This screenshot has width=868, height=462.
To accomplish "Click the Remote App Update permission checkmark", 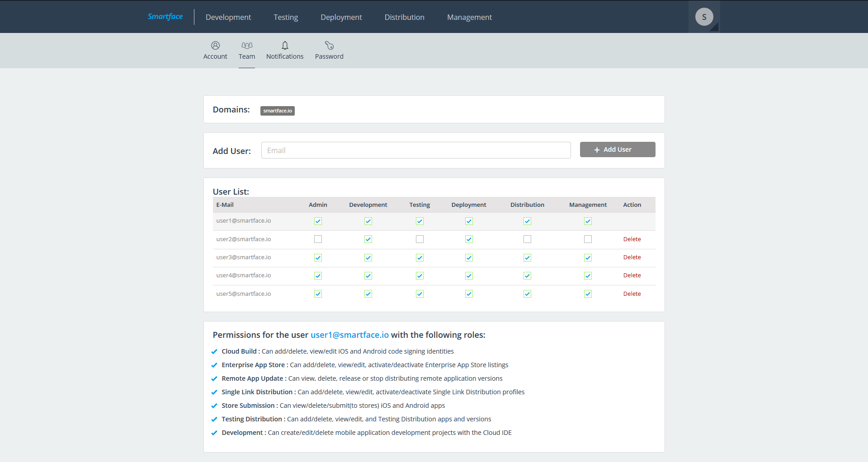I will tap(214, 379).
